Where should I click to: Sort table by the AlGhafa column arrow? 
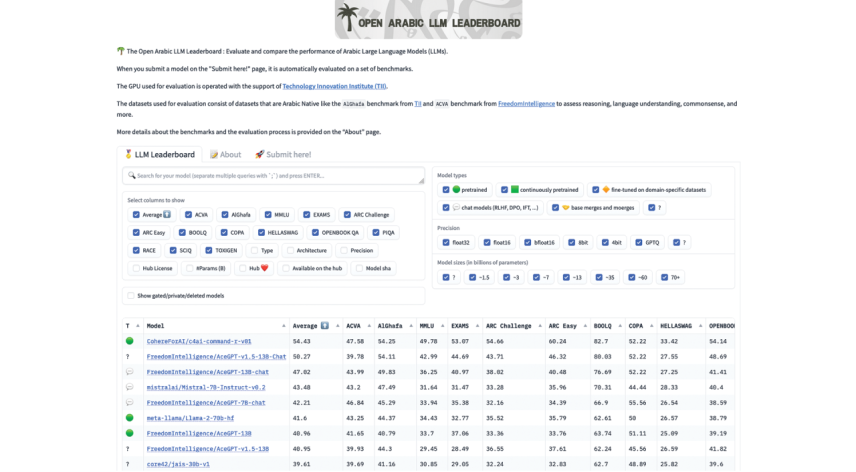411,326
